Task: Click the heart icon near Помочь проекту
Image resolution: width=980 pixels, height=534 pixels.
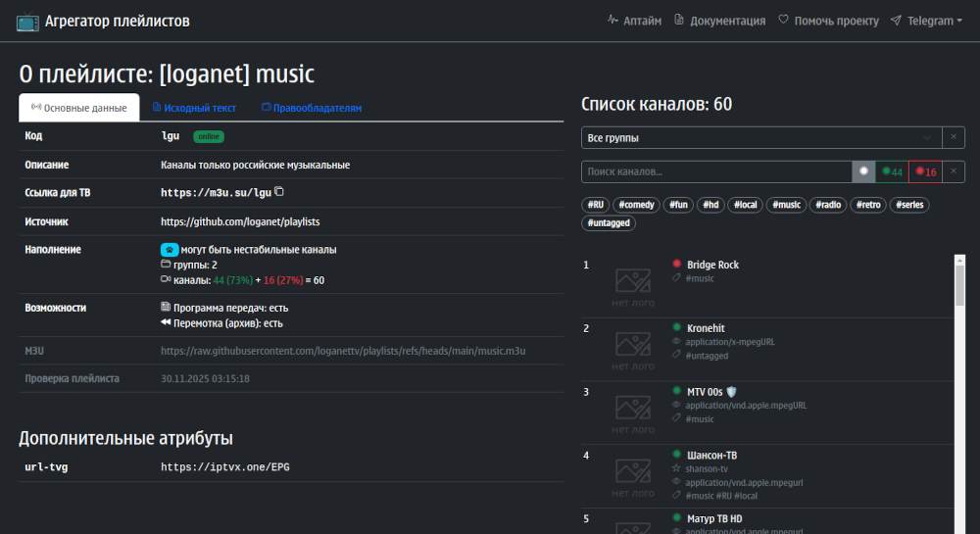Action: tap(783, 20)
